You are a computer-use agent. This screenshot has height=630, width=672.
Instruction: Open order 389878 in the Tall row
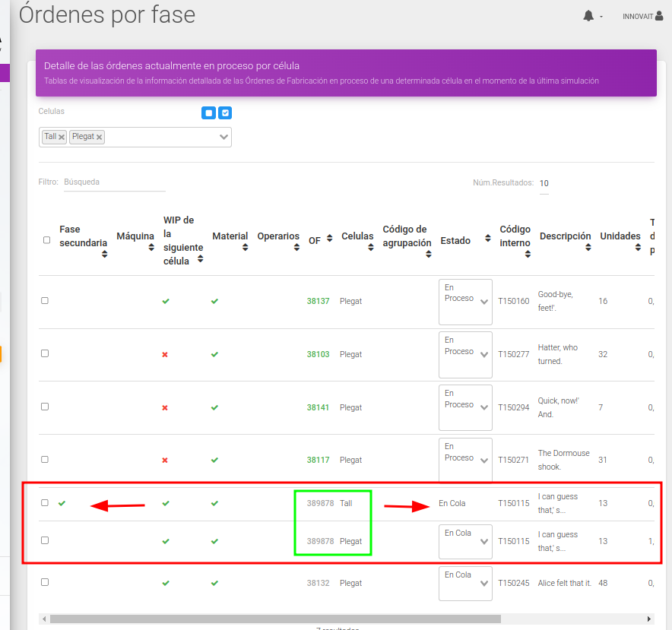tap(320, 503)
